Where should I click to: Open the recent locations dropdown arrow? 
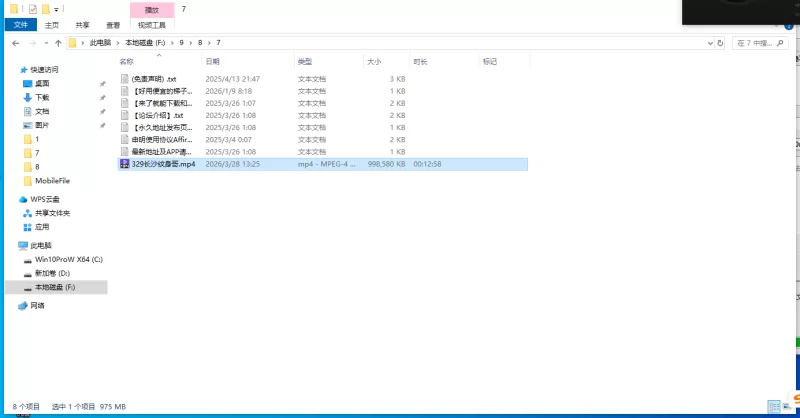(x=46, y=43)
